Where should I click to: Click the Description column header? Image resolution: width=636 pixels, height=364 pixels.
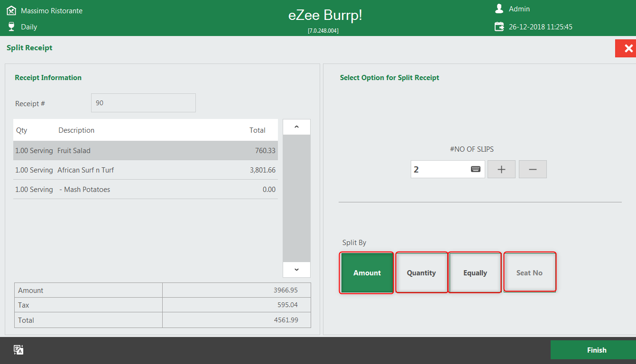[x=76, y=130]
